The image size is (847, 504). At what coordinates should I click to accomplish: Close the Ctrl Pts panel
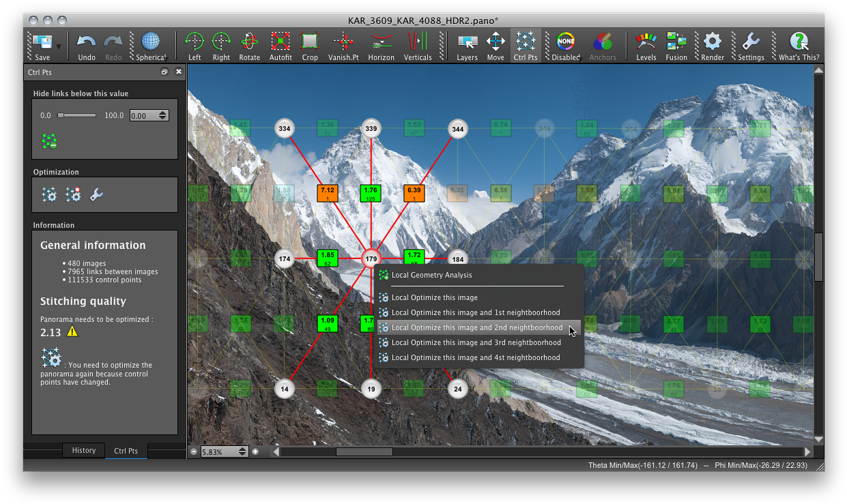179,72
